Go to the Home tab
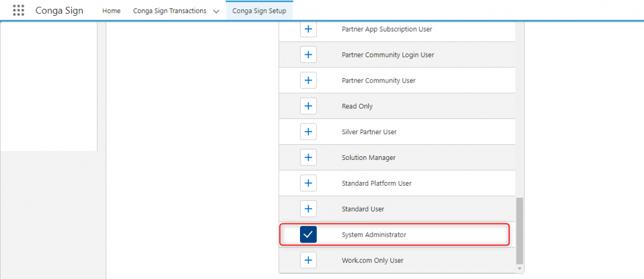The image size is (644, 279). tap(111, 11)
